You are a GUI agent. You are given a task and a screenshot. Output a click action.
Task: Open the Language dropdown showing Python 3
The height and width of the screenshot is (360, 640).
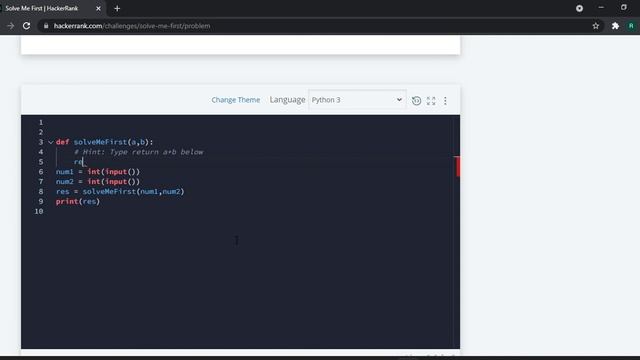357,100
